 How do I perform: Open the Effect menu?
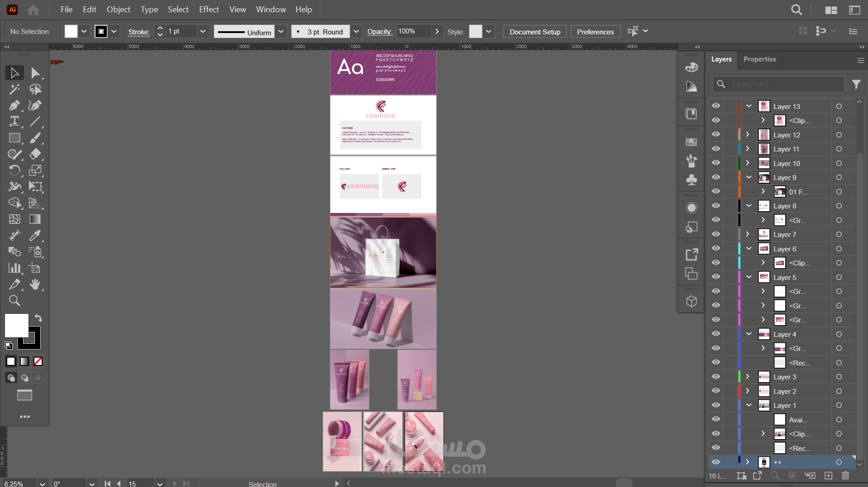(x=209, y=9)
